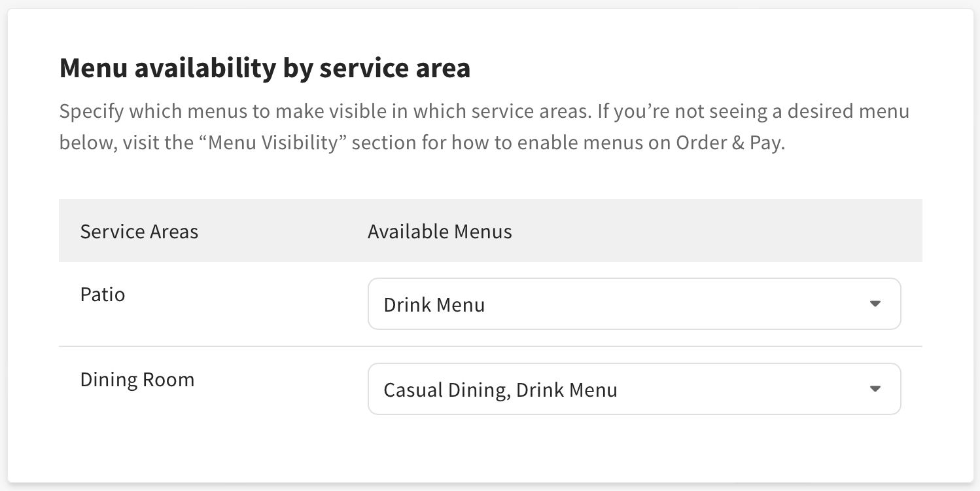Open the Patio available menus dropdown
980x491 pixels.
tap(633, 304)
